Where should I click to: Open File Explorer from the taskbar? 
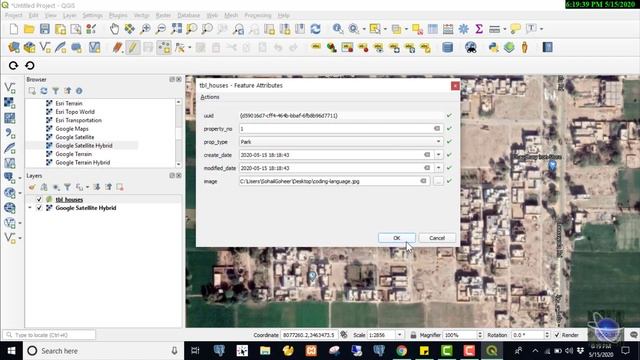tap(265, 351)
